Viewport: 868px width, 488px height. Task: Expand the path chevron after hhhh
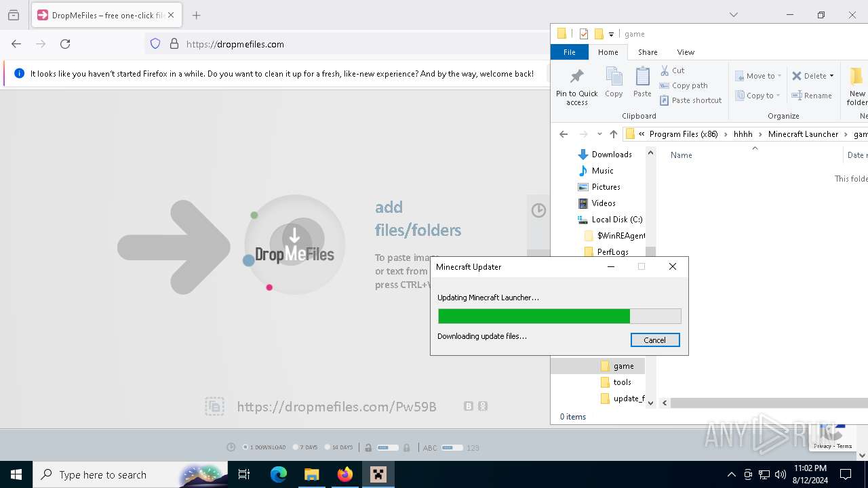760,134
